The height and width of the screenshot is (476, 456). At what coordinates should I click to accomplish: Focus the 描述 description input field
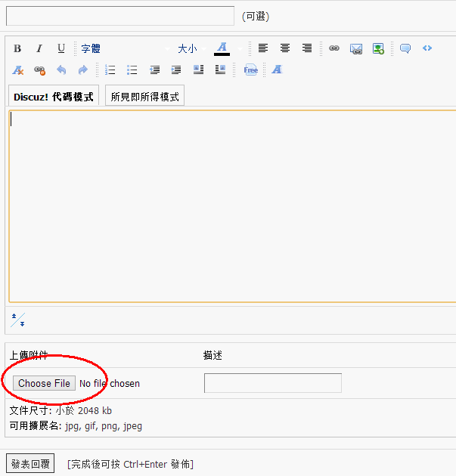[x=273, y=383]
